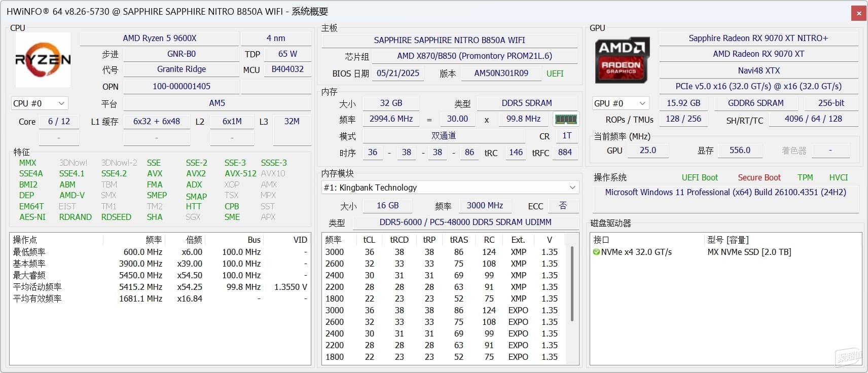The width and height of the screenshot is (868, 373).
Task: Click the green HVCI indicator
Action: [x=838, y=177]
